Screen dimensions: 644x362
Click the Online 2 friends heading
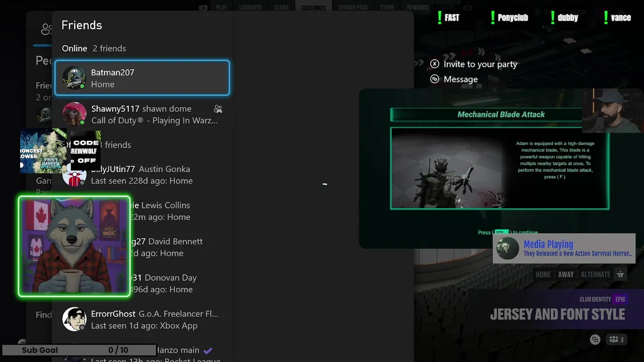click(94, 48)
